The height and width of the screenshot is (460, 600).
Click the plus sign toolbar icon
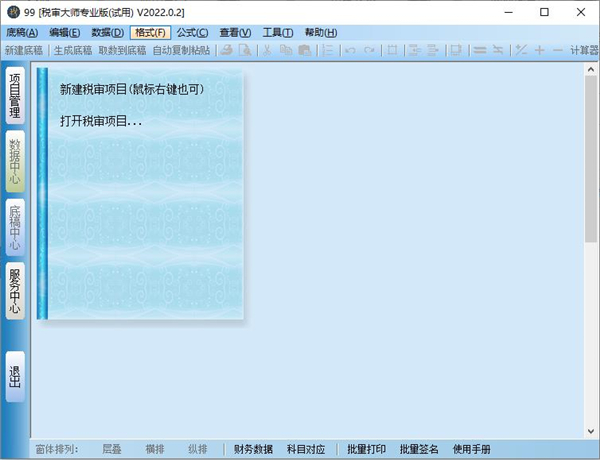[x=540, y=50]
